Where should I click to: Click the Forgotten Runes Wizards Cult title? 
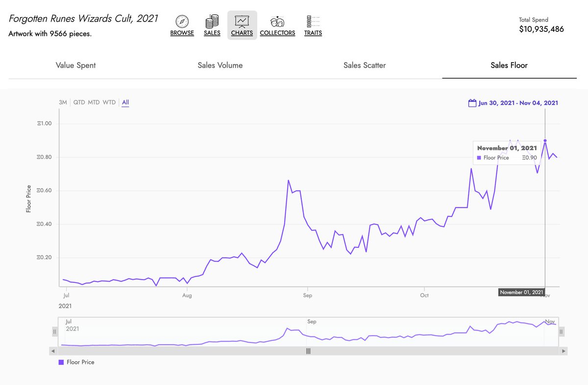83,19
